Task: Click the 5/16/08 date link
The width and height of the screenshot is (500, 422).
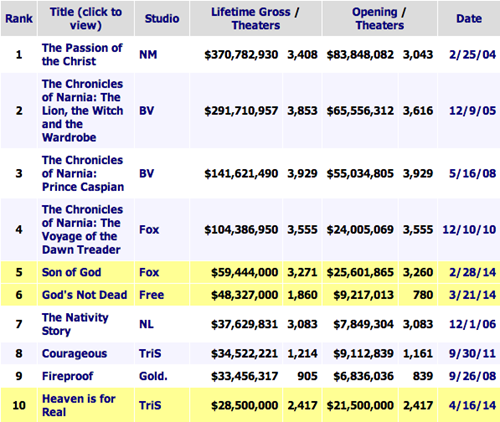Action: point(472,173)
